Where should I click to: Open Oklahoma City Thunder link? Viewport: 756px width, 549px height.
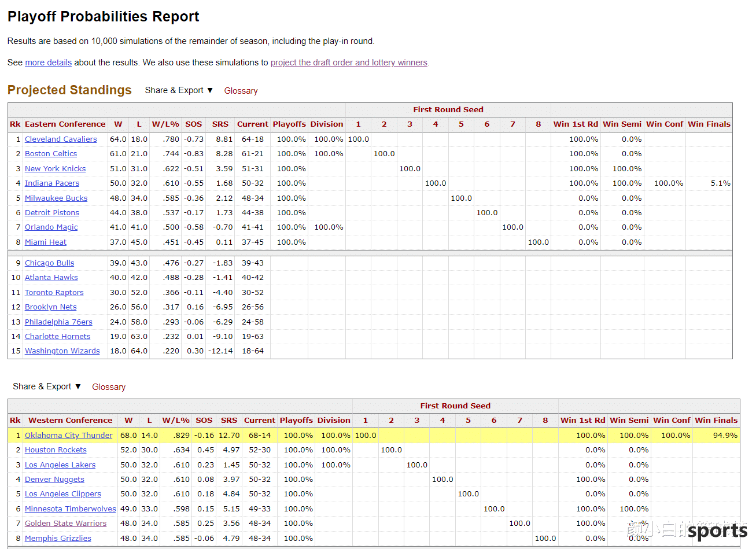(x=68, y=436)
